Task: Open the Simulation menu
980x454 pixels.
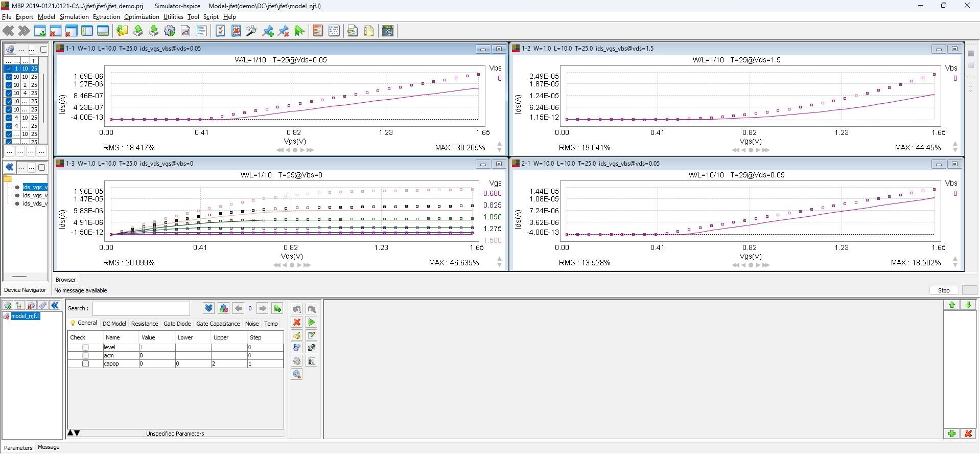Action: pyautogui.click(x=74, y=17)
